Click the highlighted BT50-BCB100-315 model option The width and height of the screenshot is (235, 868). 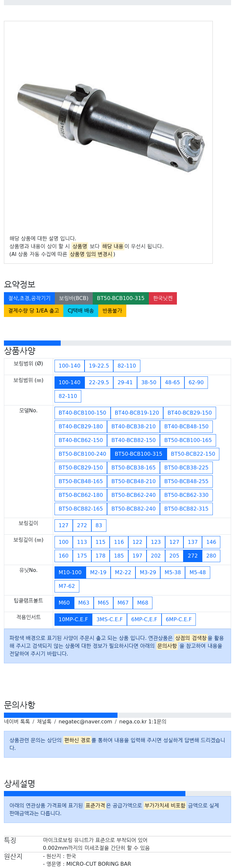(139, 454)
